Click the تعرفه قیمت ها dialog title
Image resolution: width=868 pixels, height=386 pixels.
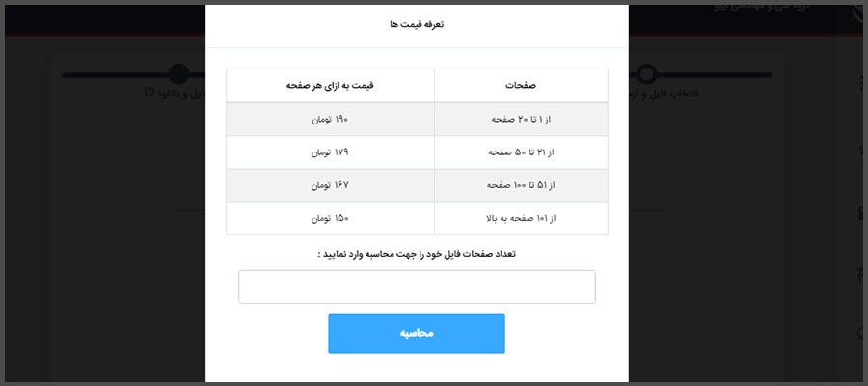[x=417, y=24]
